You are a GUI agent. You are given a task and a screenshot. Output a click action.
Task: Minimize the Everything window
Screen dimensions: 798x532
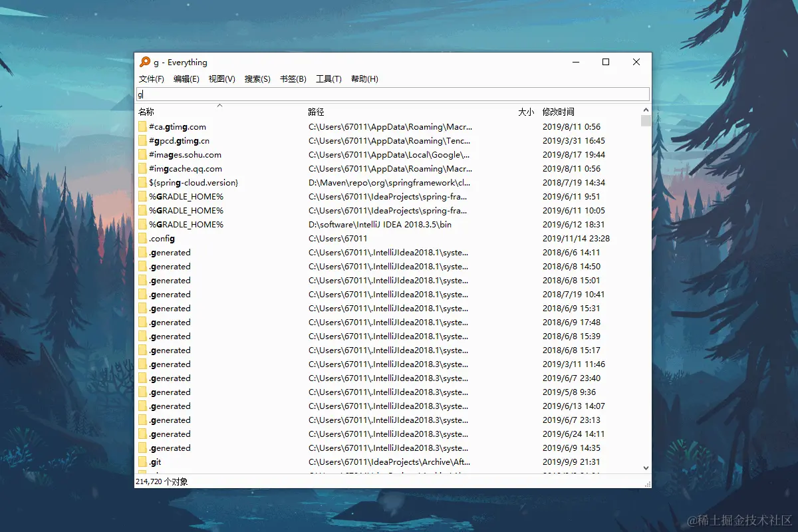click(x=575, y=62)
